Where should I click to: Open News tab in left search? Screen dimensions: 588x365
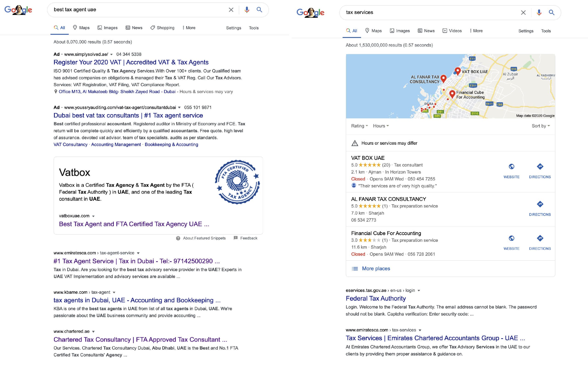134,28
